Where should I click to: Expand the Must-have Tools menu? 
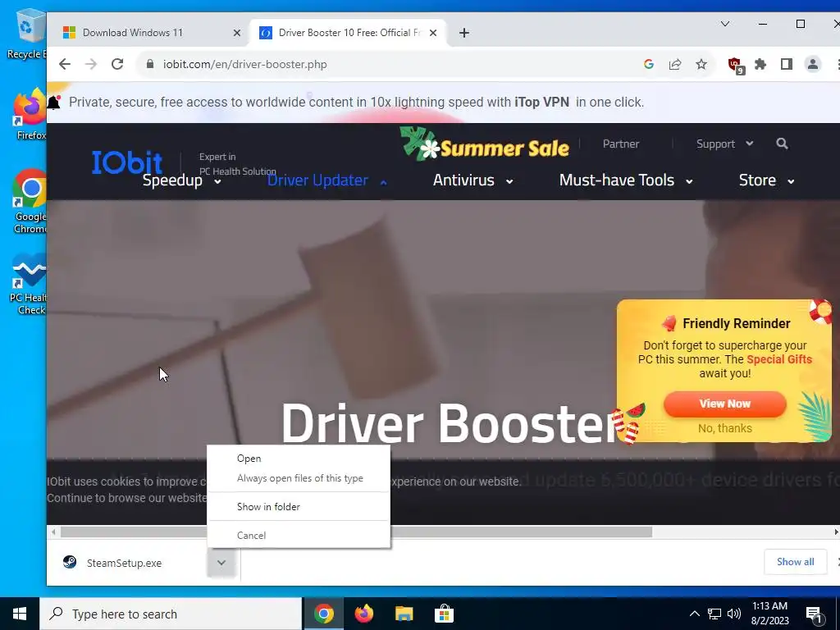pos(626,180)
